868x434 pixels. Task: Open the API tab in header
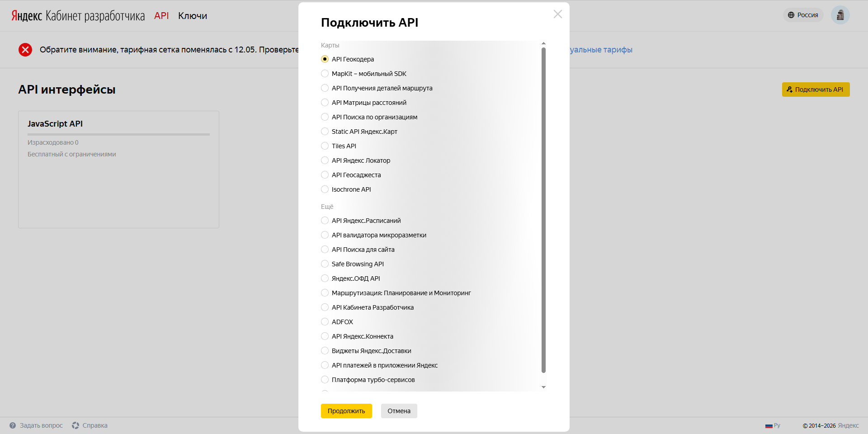[x=161, y=16]
